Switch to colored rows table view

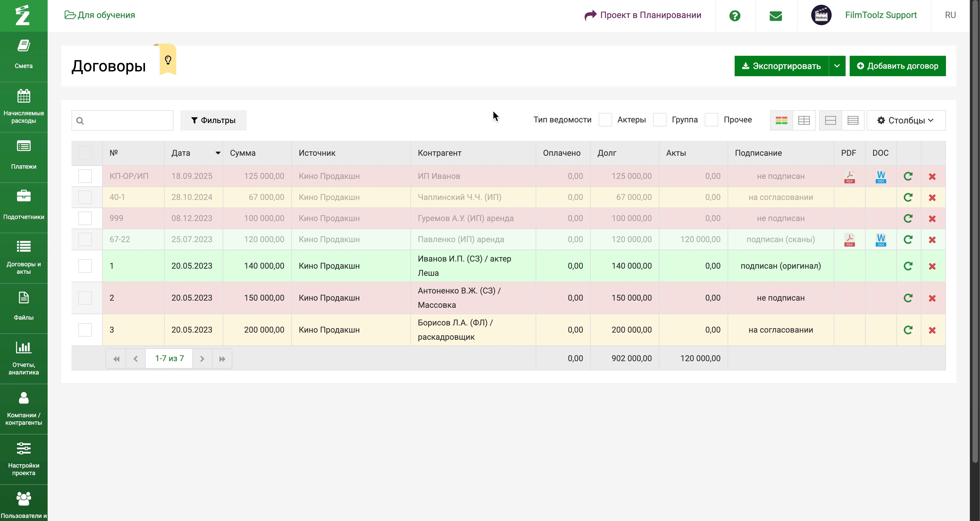coord(781,120)
